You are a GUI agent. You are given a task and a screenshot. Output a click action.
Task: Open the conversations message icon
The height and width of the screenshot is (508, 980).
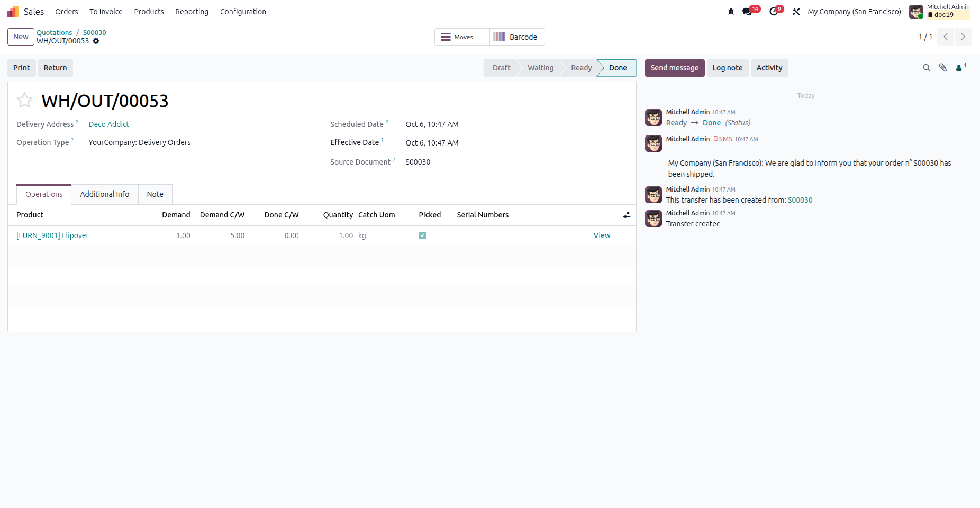[x=748, y=12]
